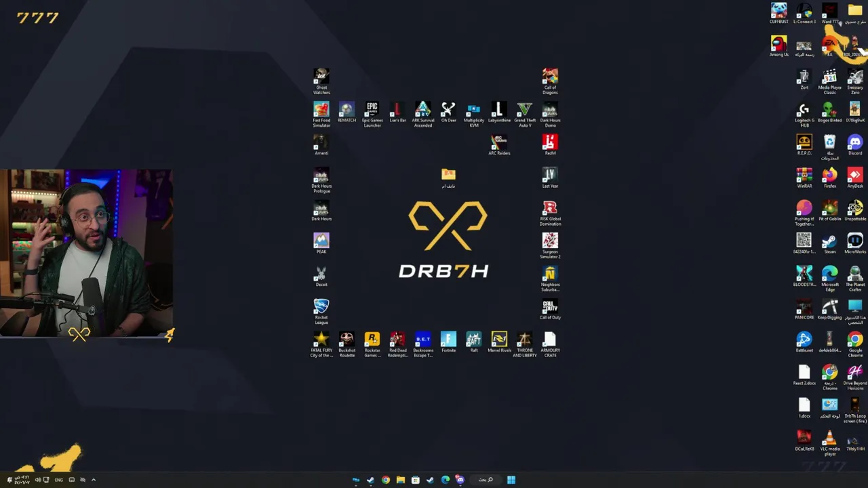
Task: Open the Recycle Bin desktop icon
Action: tap(829, 147)
